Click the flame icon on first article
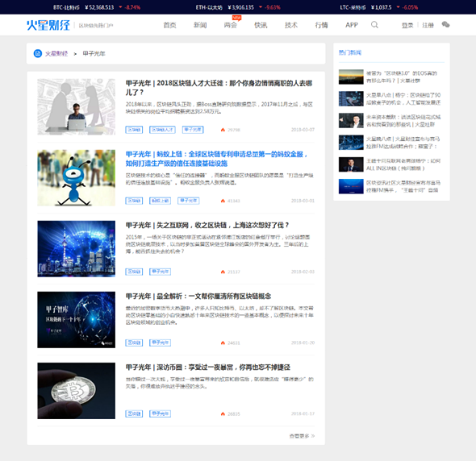The image size is (476, 461). (223, 130)
